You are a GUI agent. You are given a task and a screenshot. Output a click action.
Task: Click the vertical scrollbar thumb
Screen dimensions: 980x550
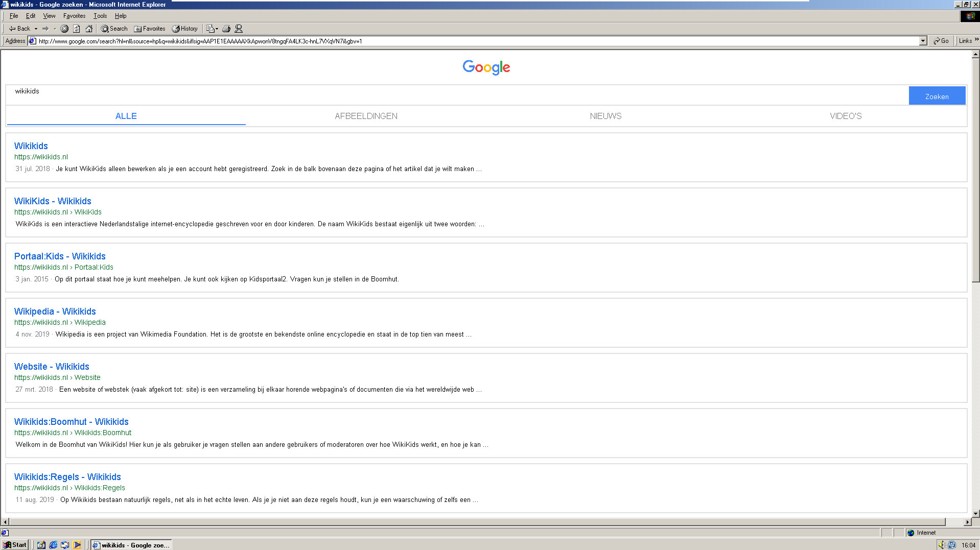[x=975, y=170]
